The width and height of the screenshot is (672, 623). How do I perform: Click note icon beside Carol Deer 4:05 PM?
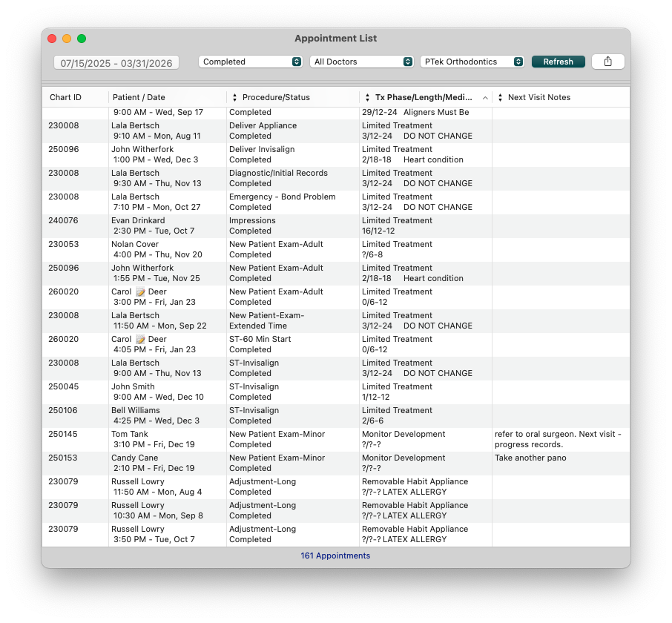[140, 340]
